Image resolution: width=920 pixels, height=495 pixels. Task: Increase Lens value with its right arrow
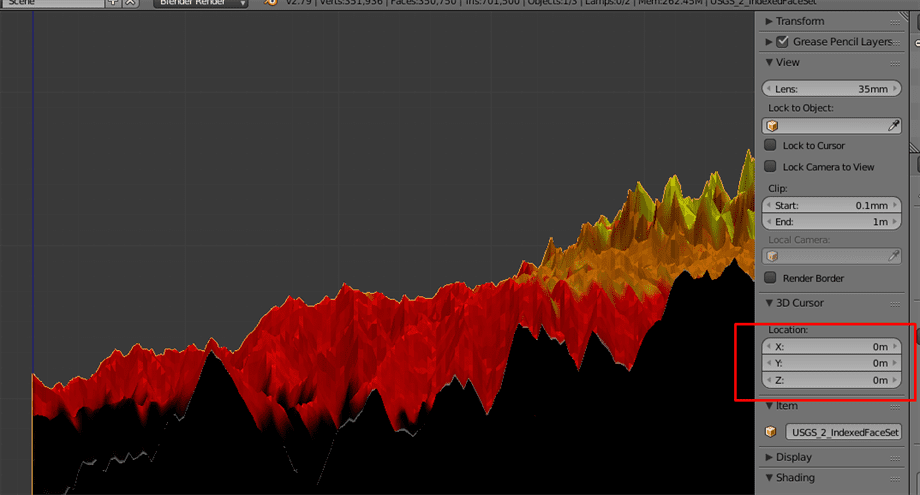(x=895, y=89)
